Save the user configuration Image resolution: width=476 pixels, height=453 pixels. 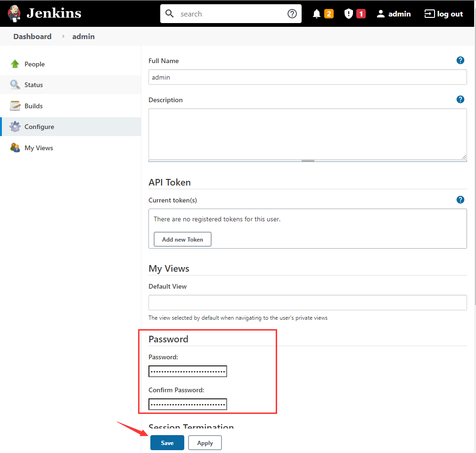click(x=167, y=443)
